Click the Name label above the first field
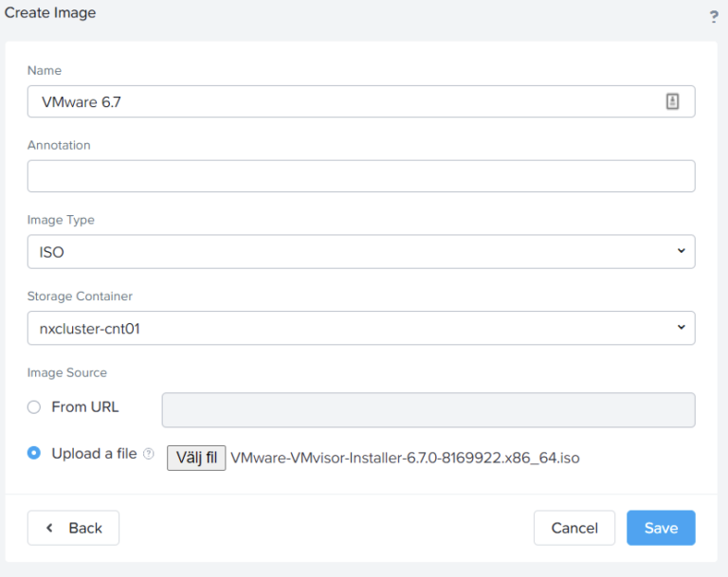Viewport: 728px width, 577px height. [45, 70]
